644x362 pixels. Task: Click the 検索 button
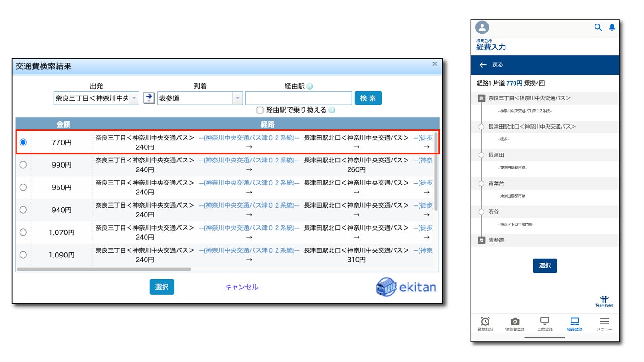click(x=368, y=98)
